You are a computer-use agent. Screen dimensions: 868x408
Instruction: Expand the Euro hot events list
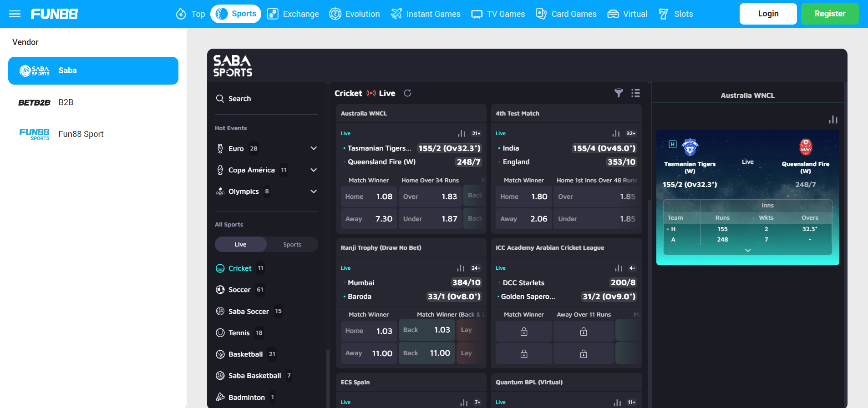click(314, 148)
